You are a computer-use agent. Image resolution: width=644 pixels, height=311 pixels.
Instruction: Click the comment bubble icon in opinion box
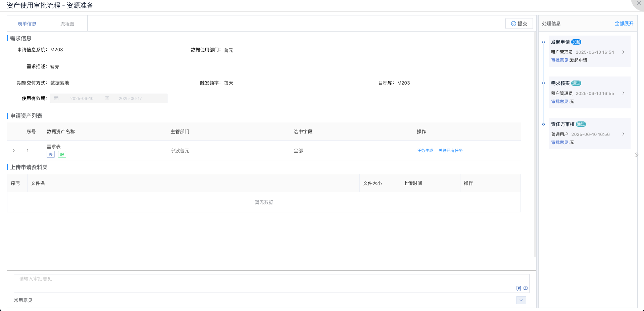click(526, 288)
